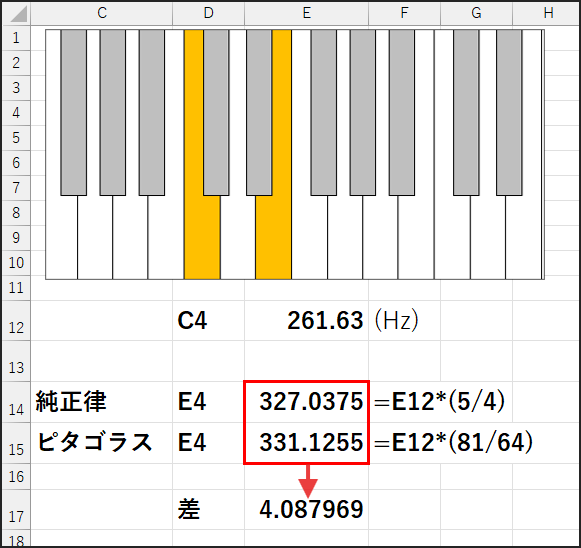Click cell with value 261.63
581x548 pixels.
(x=306, y=321)
